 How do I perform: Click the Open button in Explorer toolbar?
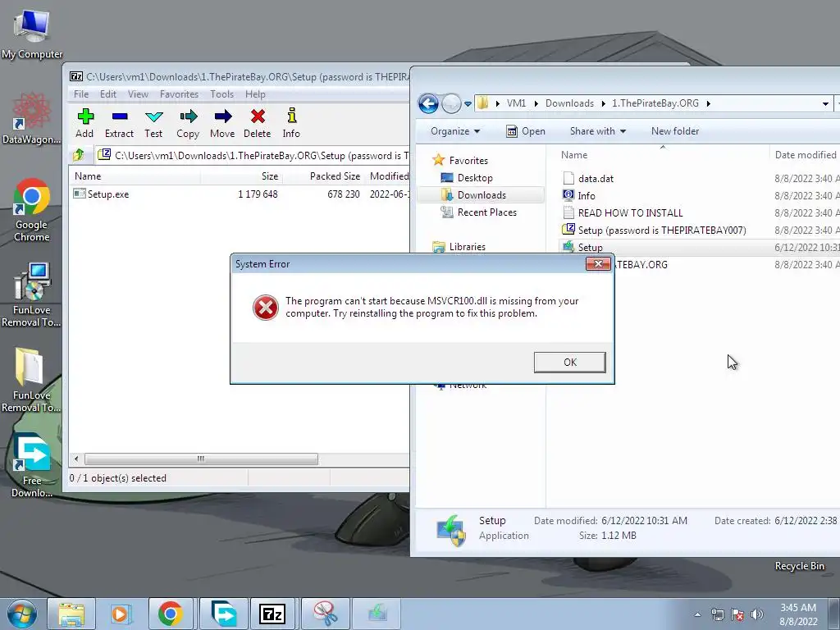(x=526, y=131)
